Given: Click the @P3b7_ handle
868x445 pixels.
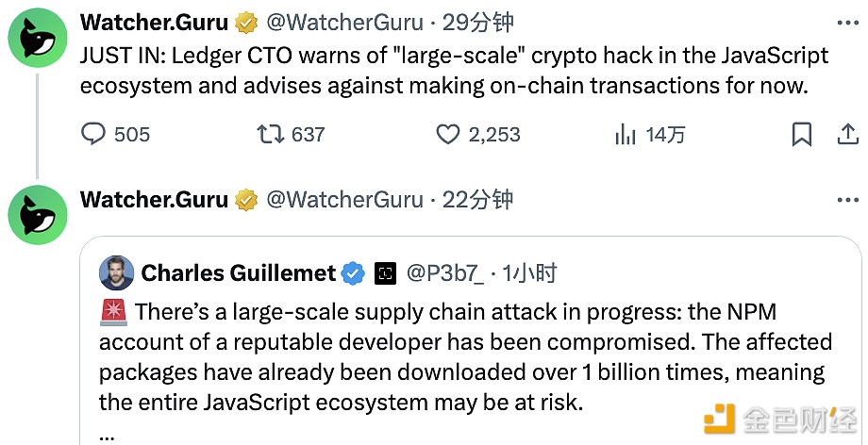Looking at the screenshot, I should 444,273.
